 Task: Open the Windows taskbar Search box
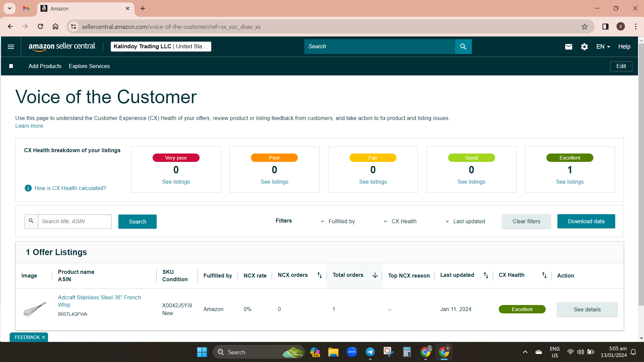[258, 352]
